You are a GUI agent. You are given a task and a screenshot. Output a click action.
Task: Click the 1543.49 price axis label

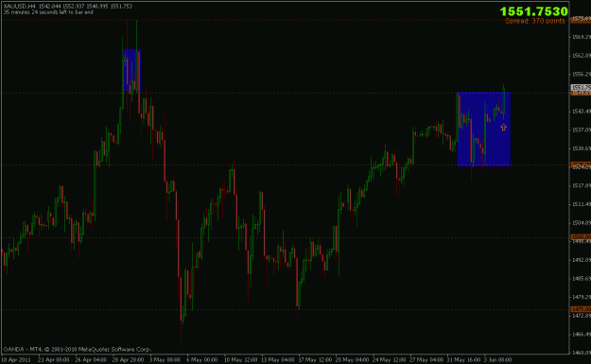point(582,112)
